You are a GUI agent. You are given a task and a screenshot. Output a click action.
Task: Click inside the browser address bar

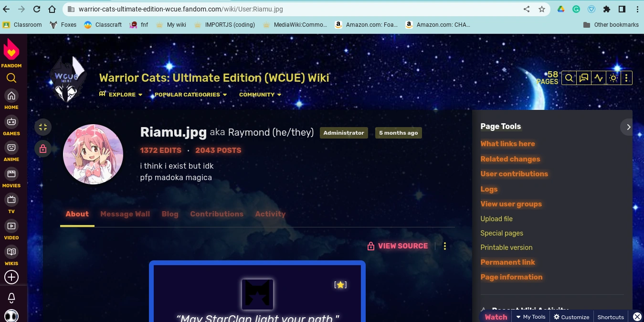pyautogui.click(x=191, y=9)
